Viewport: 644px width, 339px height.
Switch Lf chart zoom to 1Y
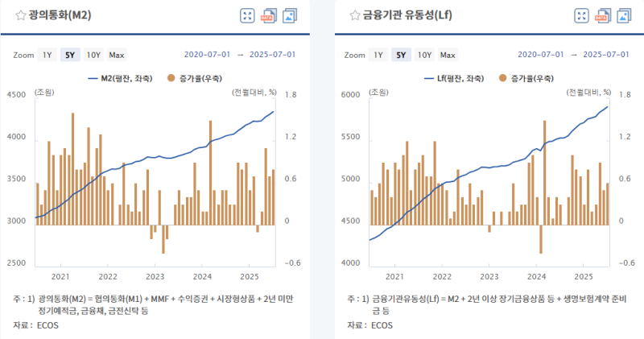pyautogui.click(x=379, y=55)
